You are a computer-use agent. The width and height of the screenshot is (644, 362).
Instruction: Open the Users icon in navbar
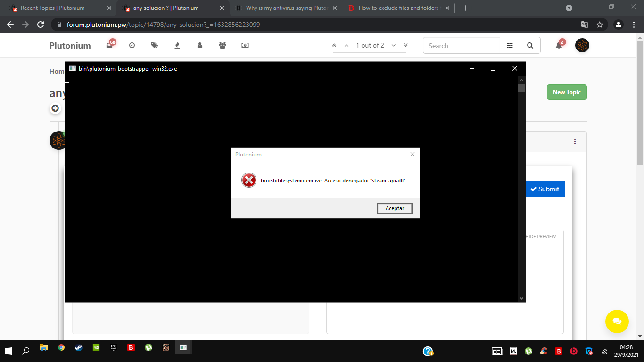click(200, 46)
